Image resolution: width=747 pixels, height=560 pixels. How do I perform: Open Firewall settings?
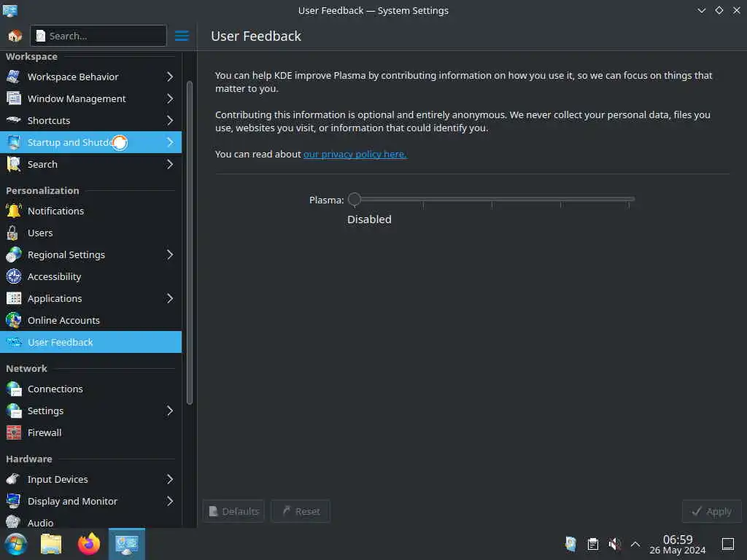90,432
